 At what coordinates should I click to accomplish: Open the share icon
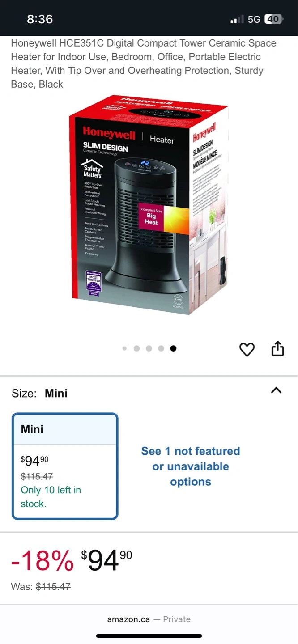pyautogui.click(x=278, y=348)
